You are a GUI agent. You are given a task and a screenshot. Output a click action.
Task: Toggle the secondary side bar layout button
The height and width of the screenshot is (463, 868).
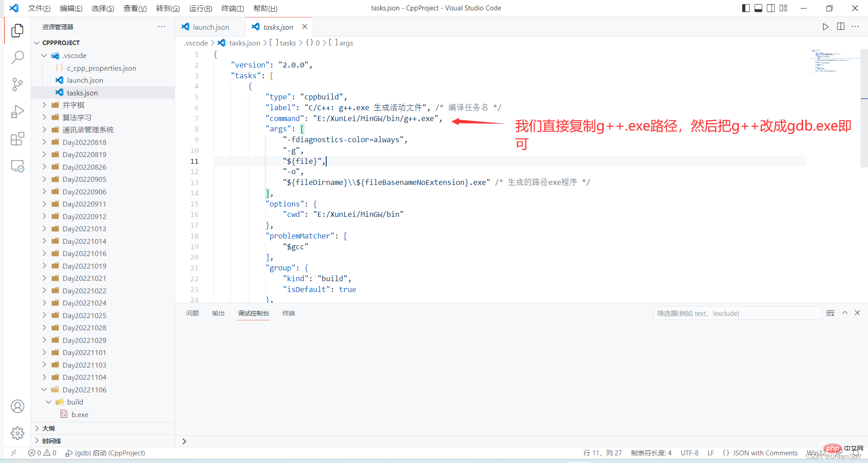771,8
